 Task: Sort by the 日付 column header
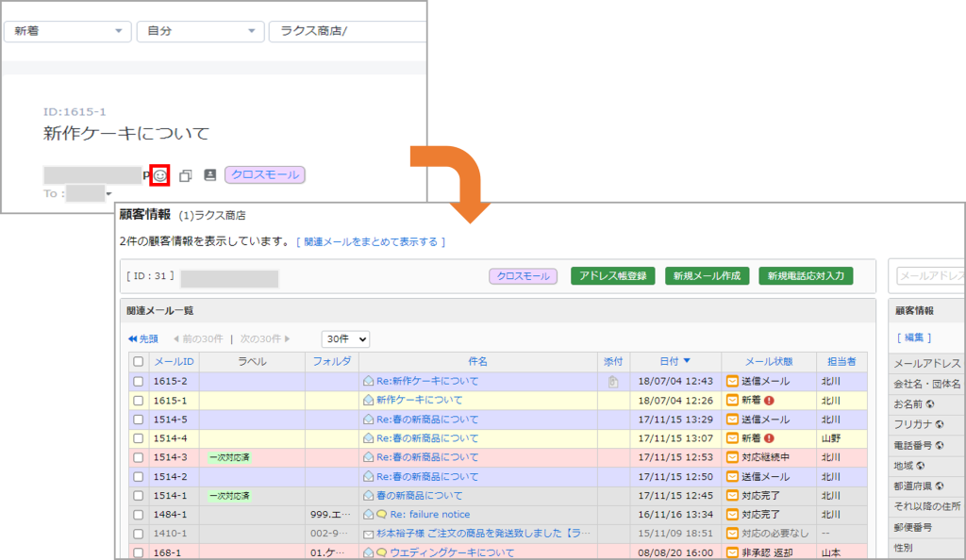[x=675, y=361]
